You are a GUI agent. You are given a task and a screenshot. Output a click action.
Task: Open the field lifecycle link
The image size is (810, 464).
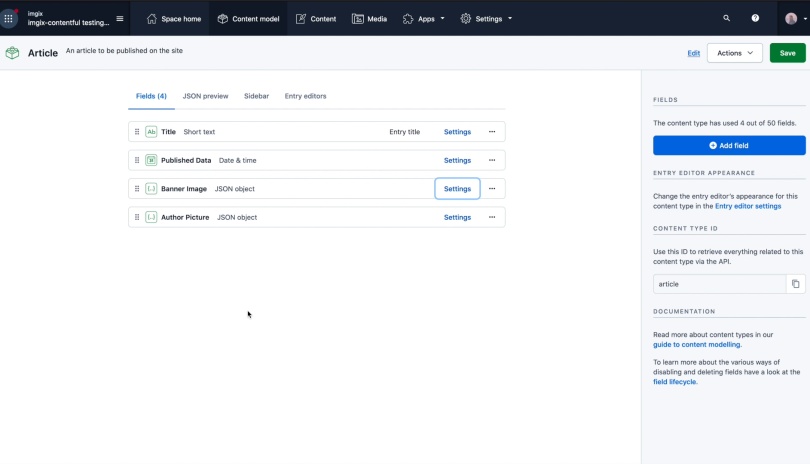pyautogui.click(x=675, y=382)
